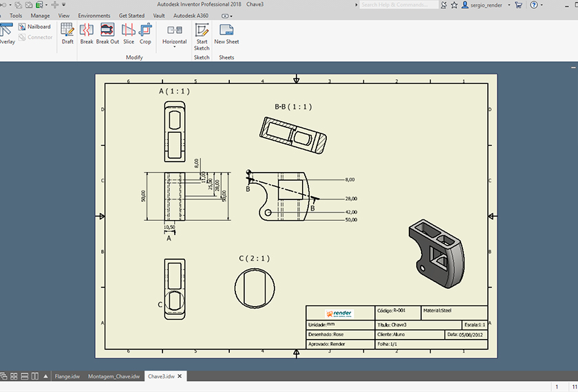Open the Montagem_Chave.idw document tab

click(x=114, y=376)
